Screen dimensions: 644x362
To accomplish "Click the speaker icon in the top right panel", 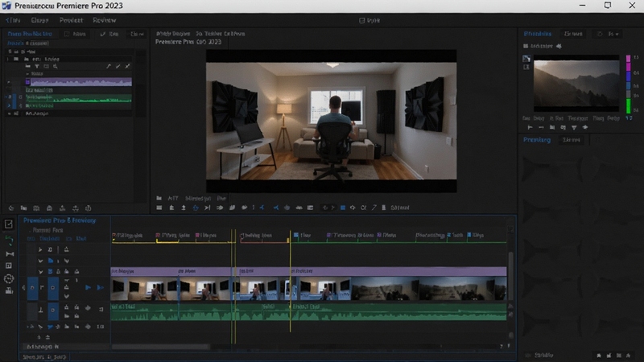I will [x=559, y=47].
